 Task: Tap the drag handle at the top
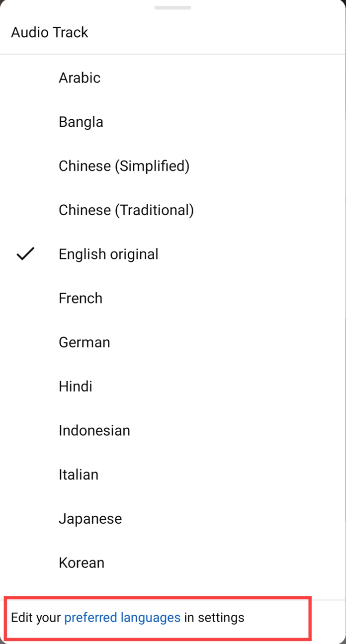[x=173, y=7]
